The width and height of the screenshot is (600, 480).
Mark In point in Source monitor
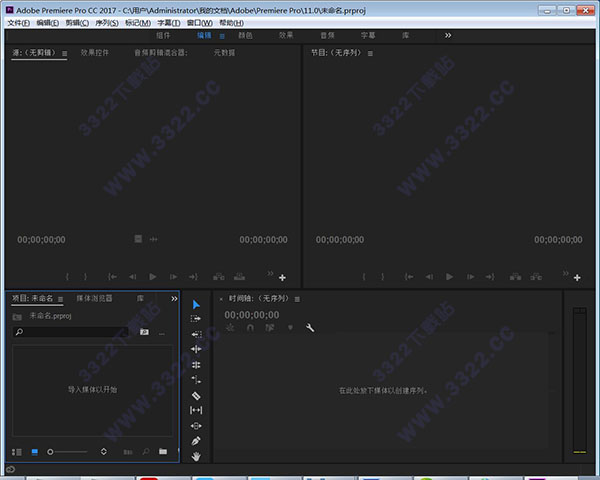(x=67, y=276)
